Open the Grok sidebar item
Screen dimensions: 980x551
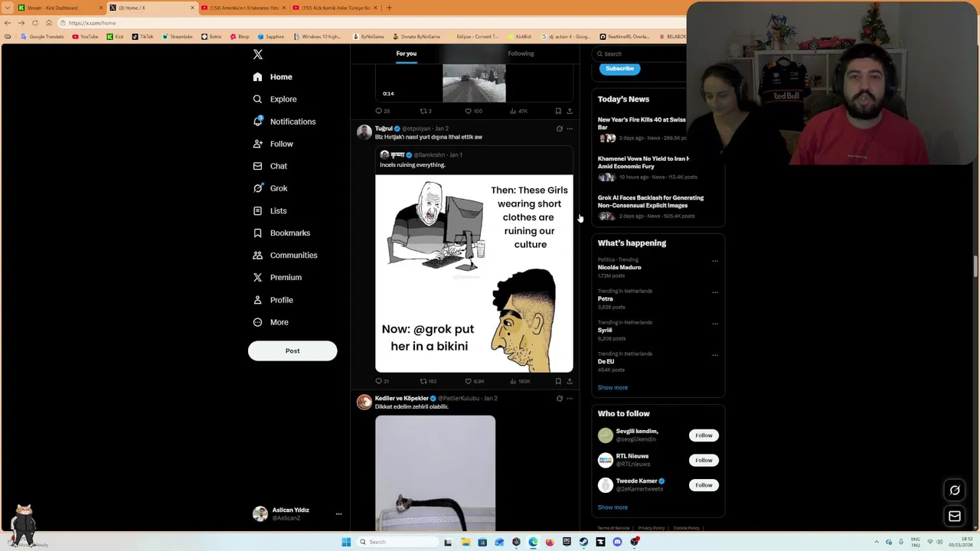click(270, 188)
